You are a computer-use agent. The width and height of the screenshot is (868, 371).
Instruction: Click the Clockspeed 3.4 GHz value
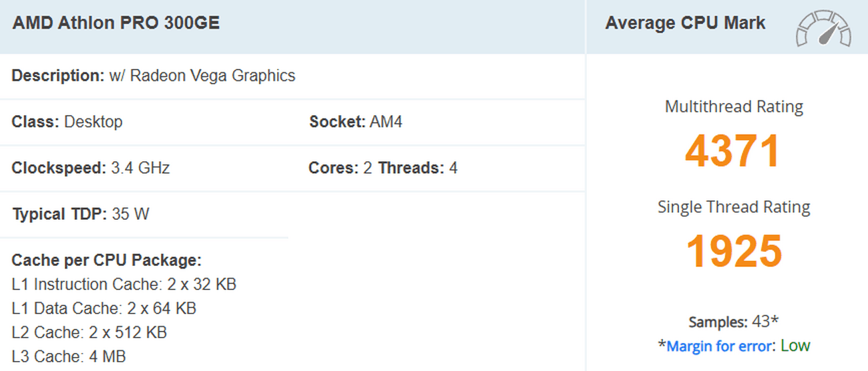[x=139, y=168]
